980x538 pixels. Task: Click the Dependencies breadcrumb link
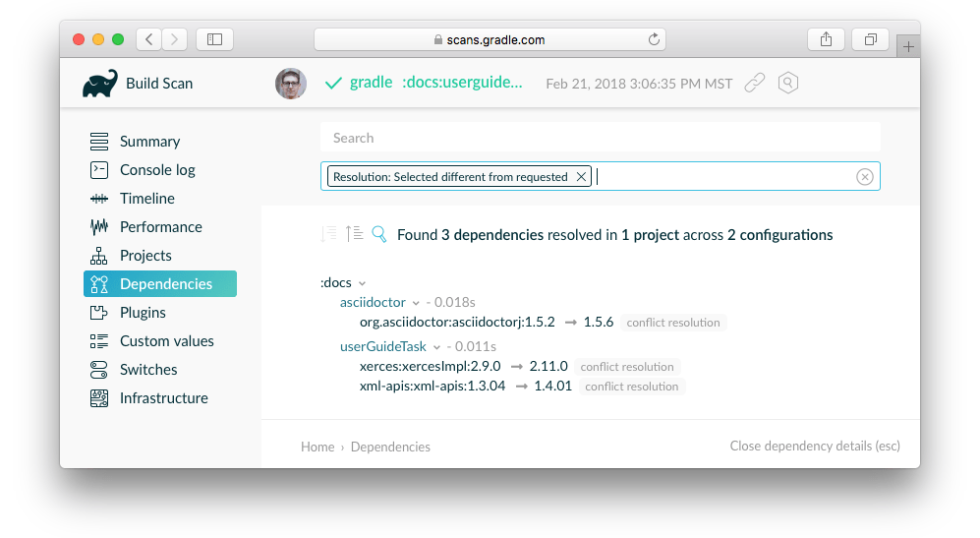pyautogui.click(x=390, y=447)
